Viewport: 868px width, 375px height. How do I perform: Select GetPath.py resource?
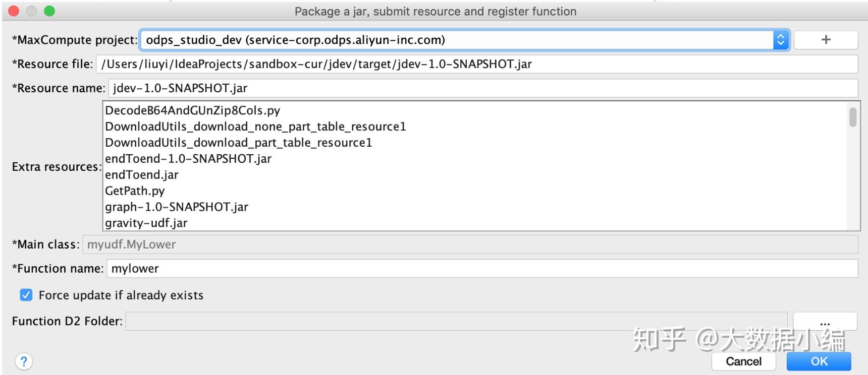tap(135, 191)
